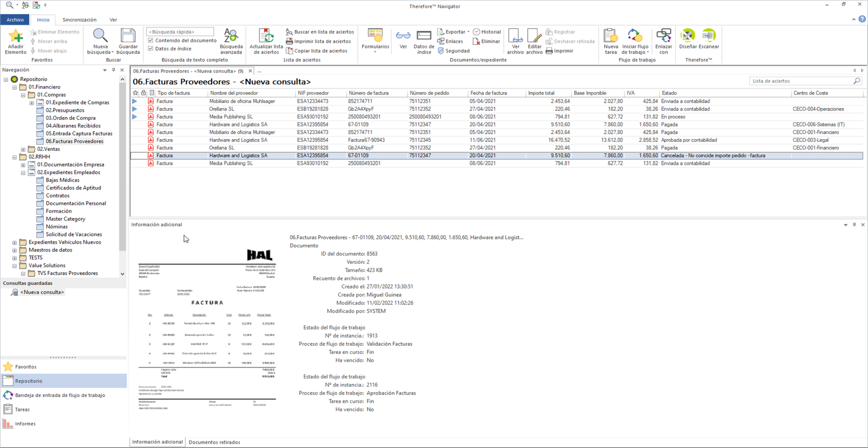Switch to the Sincronización ribbon tab
Viewport: 868px width, 448px height.
79,20
